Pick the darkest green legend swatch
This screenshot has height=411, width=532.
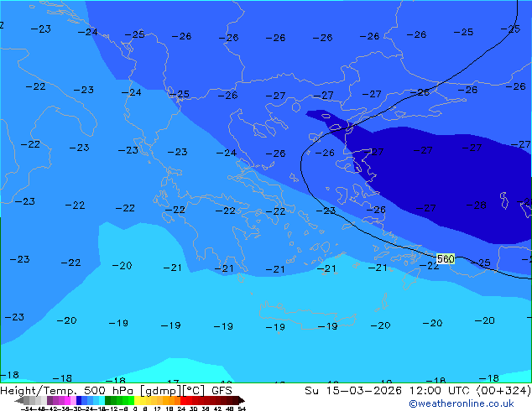click(108, 400)
